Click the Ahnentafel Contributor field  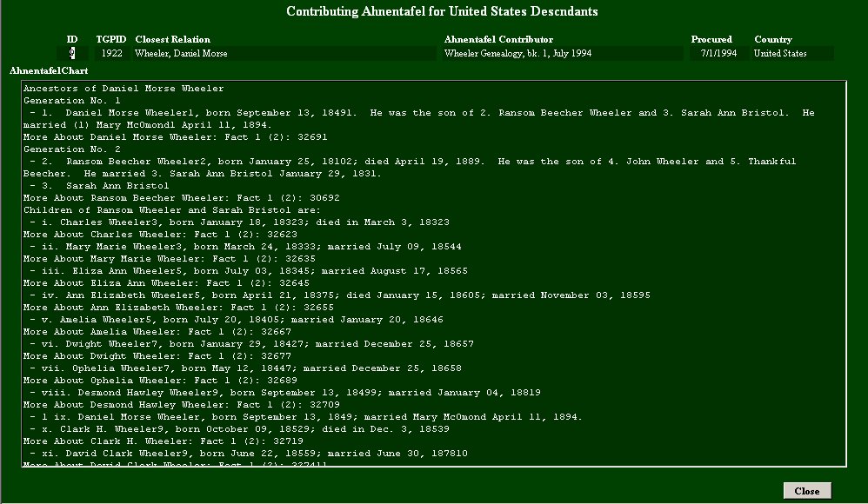click(x=563, y=53)
